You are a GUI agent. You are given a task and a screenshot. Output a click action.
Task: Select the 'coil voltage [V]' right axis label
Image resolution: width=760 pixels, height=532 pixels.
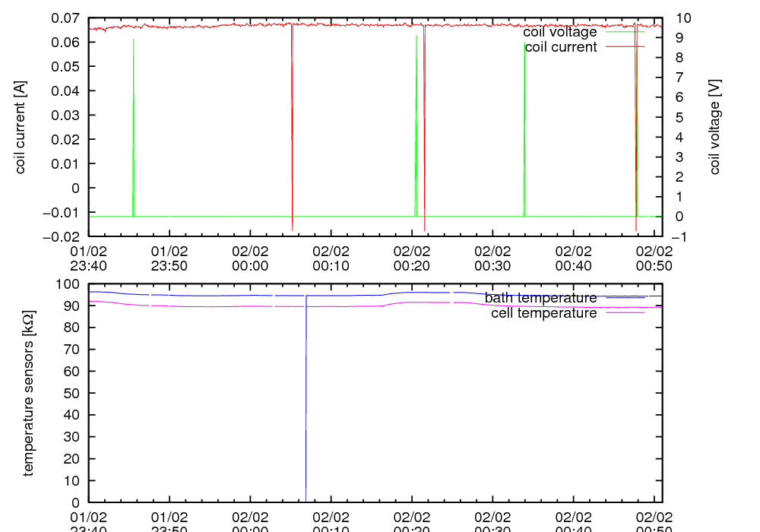coord(715,126)
